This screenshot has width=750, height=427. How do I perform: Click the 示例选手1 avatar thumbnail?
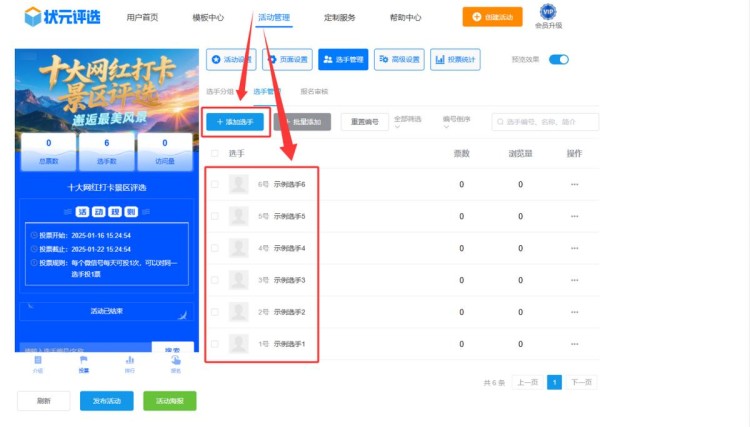coord(239,344)
